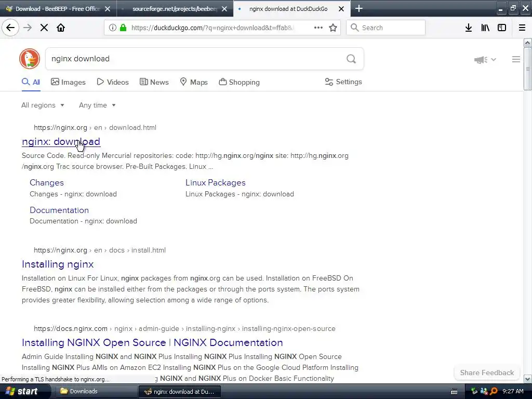Click the nginx.org download.html URL text
The height and width of the screenshot is (399, 532).
[x=95, y=128]
